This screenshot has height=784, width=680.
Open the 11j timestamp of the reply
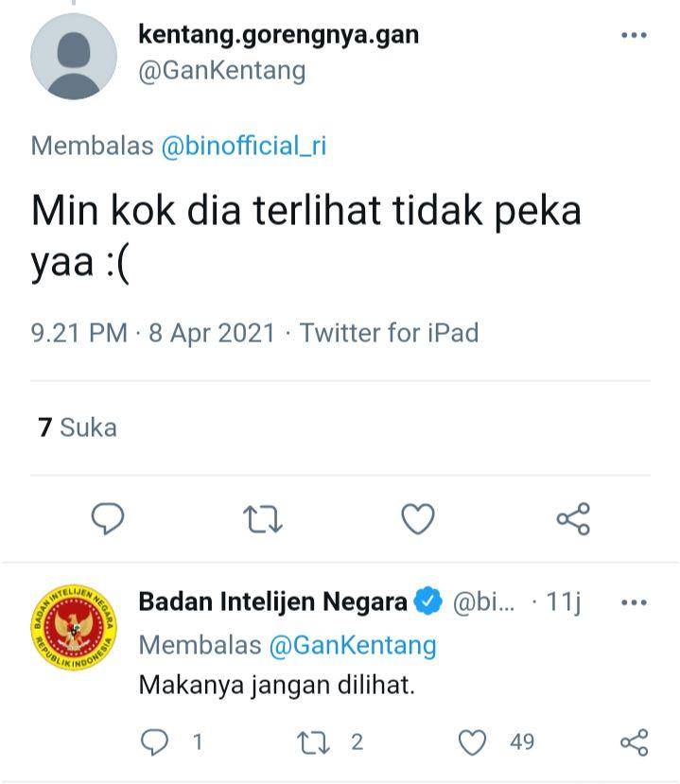(564, 602)
